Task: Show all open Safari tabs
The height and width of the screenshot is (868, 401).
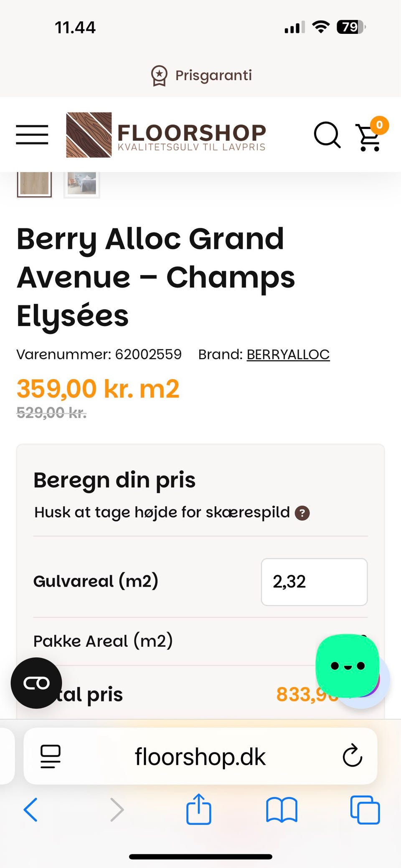Action: tap(365, 810)
